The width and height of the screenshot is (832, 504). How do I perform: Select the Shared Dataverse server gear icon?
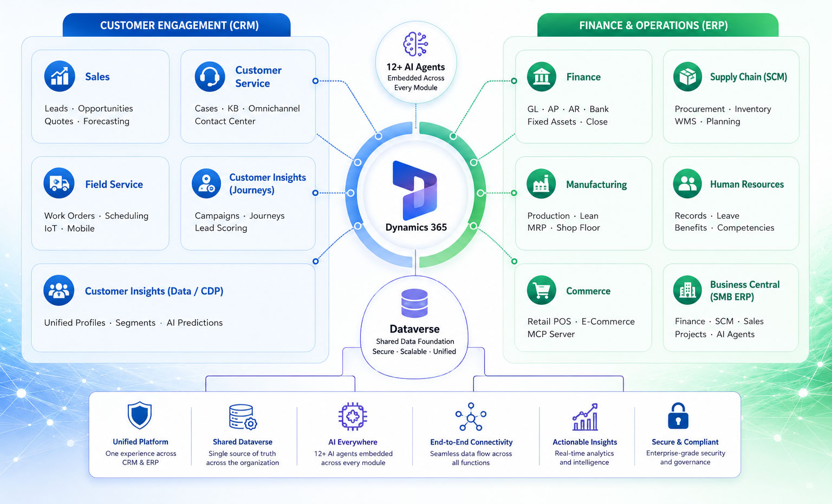pos(243,416)
